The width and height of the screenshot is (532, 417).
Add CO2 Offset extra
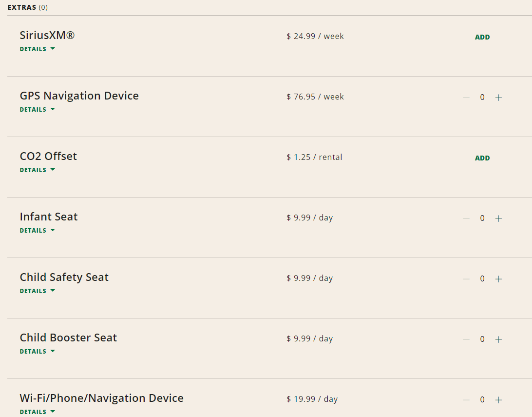tap(482, 158)
